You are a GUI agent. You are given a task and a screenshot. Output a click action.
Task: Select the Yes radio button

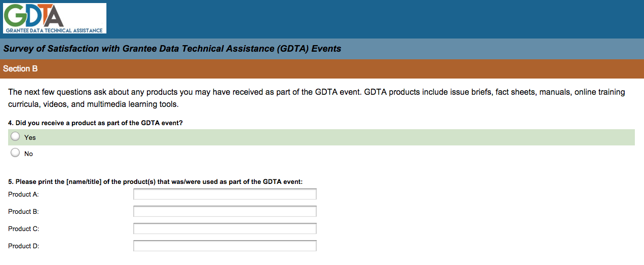(15, 137)
